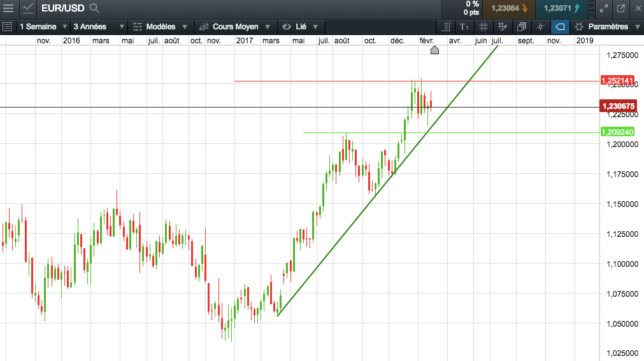Toggle the crosshair candle cursor icon
Viewport: 644px width, 361px height.
[541, 27]
